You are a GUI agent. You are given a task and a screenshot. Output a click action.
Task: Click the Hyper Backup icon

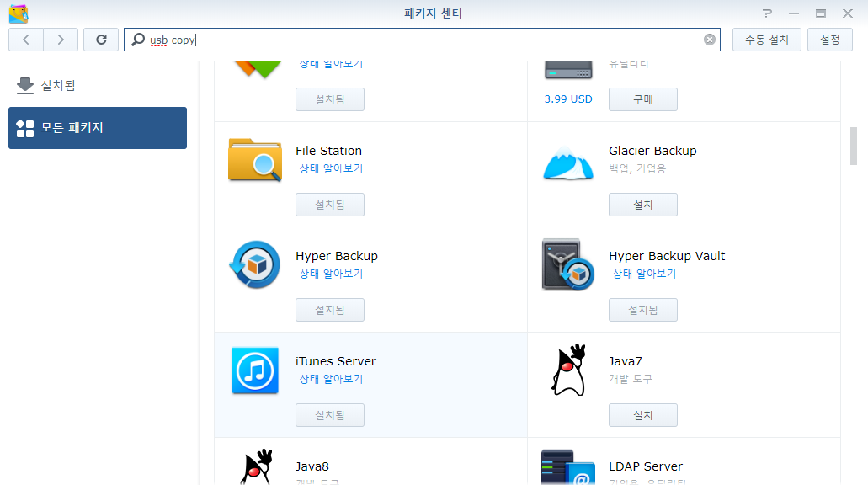coord(254,264)
